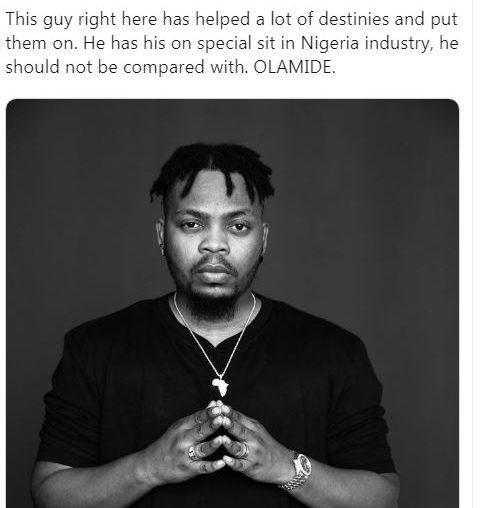Click the man's beard in the portrait

click(x=211, y=300)
